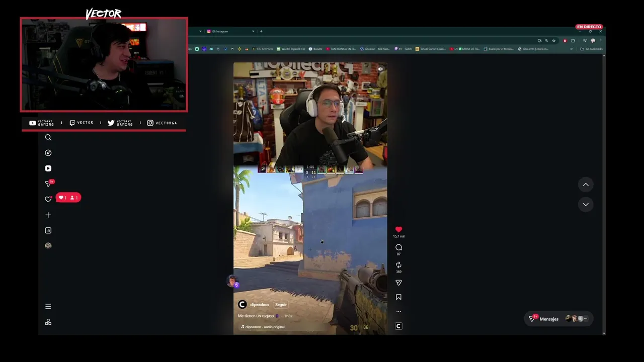This screenshot has width=644, height=362.
Task: Open the audio thumbnail beside the reel
Action: coord(398,326)
